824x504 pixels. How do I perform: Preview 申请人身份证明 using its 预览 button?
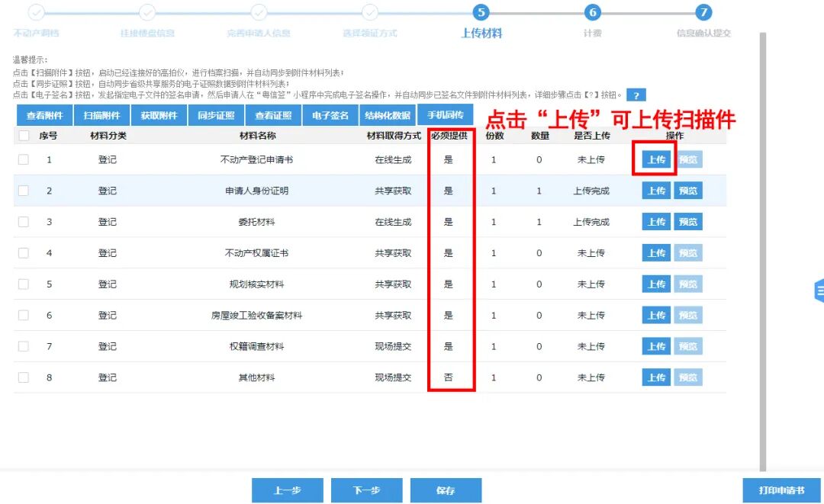(x=689, y=190)
